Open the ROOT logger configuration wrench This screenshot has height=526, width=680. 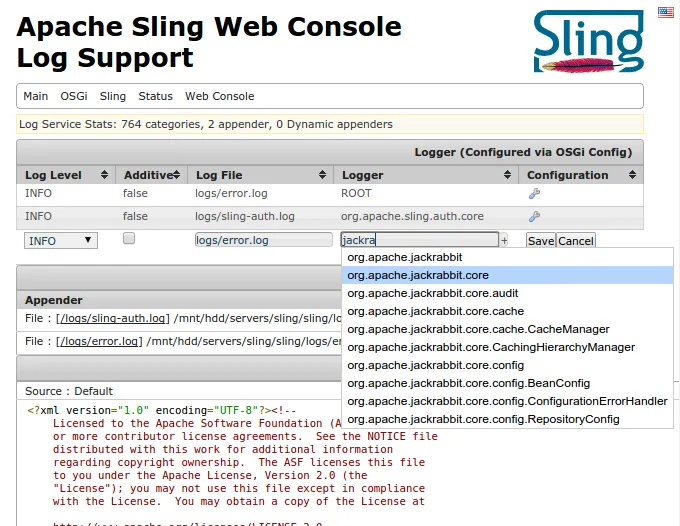(x=534, y=193)
